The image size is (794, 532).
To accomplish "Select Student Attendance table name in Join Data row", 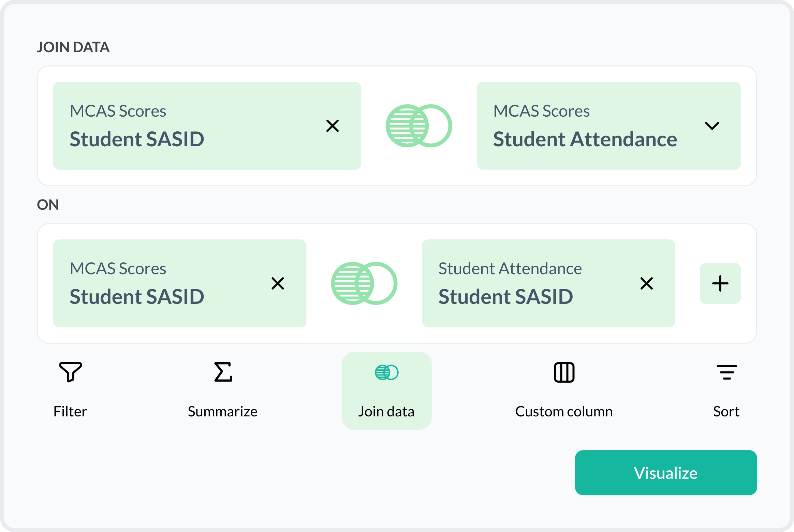I will (x=585, y=139).
